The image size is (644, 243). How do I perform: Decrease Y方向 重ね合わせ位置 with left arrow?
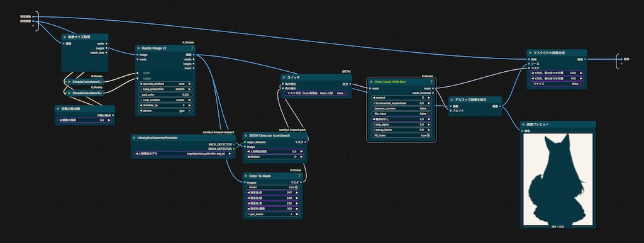[533, 78]
